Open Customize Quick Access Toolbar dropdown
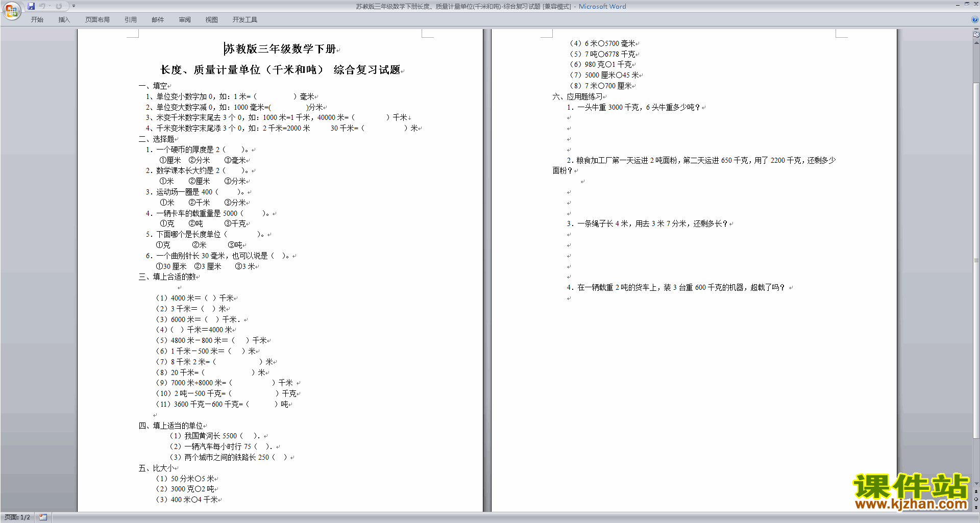The height and width of the screenshot is (523, 980). [73, 6]
